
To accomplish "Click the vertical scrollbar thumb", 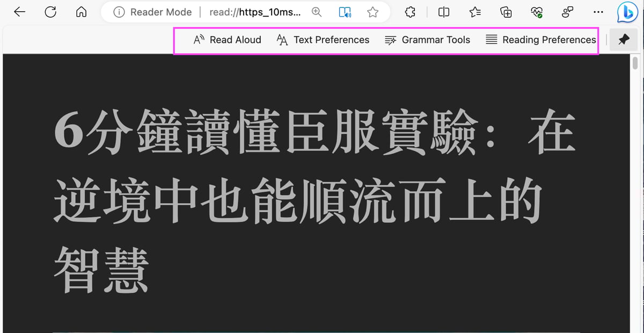I will [635, 63].
